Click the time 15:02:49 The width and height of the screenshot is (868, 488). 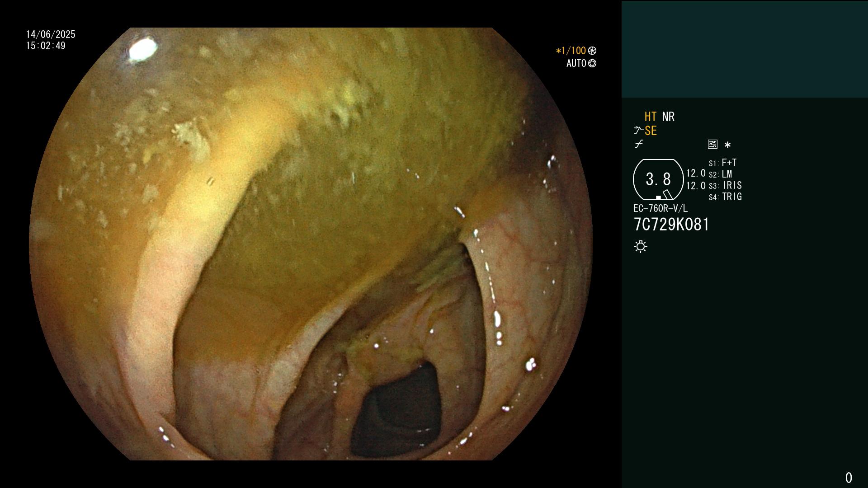[46, 46]
